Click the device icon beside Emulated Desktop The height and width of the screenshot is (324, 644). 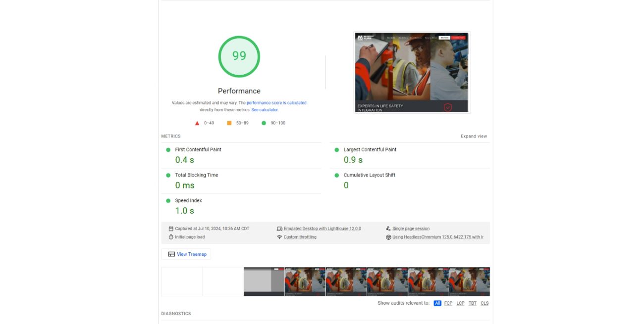tap(279, 229)
